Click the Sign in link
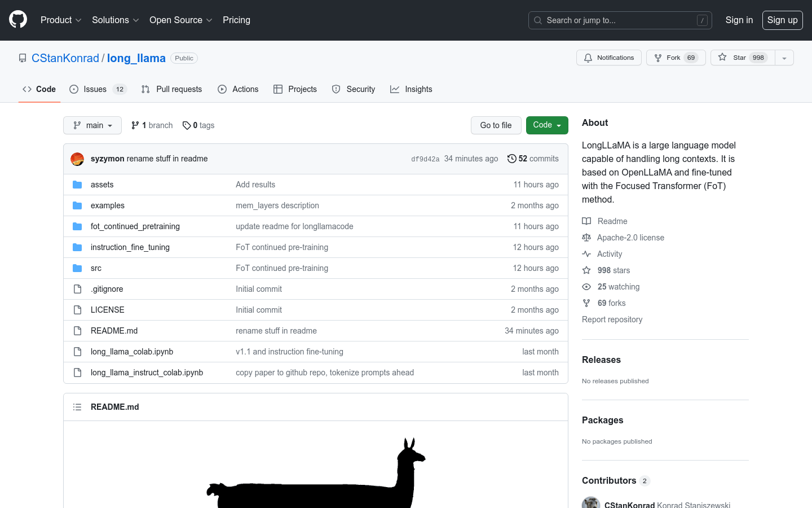Screen dimensions: 812x508 pyautogui.click(x=739, y=20)
